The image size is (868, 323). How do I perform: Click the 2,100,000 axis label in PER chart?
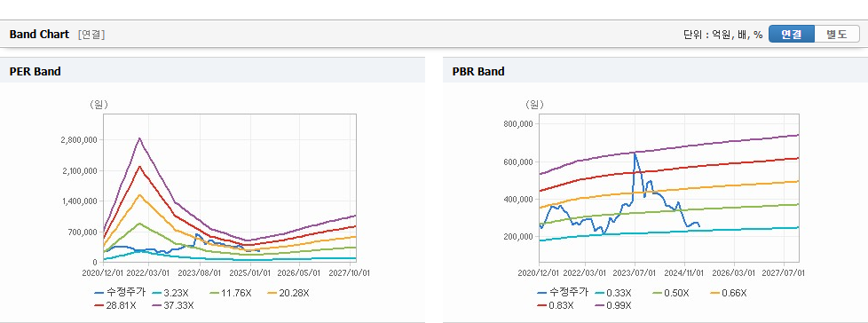[x=79, y=171]
